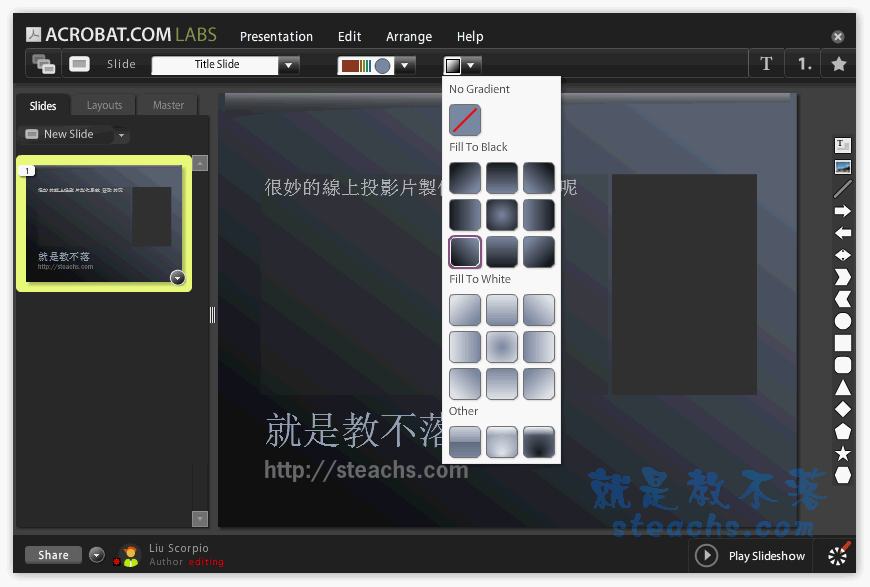Image resolution: width=870 pixels, height=587 pixels.
Task: Open the Edit menu
Action: (x=349, y=37)
